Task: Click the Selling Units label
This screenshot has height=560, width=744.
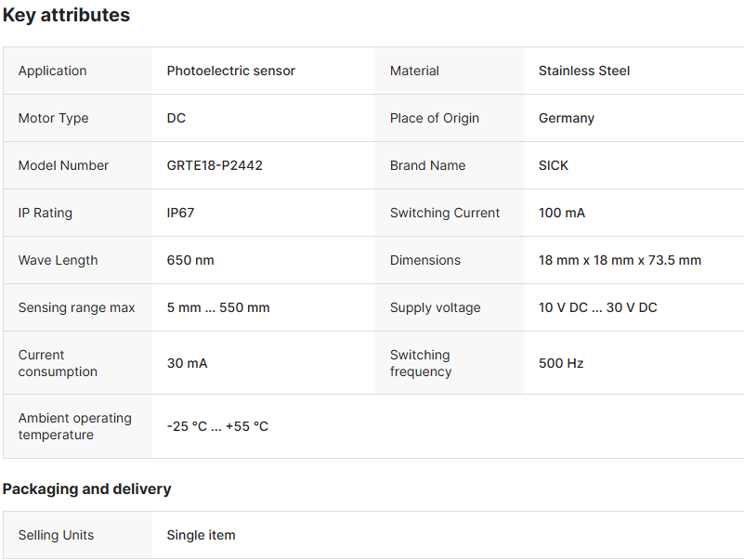Action: pyautogui.click(x=56, y=535)
